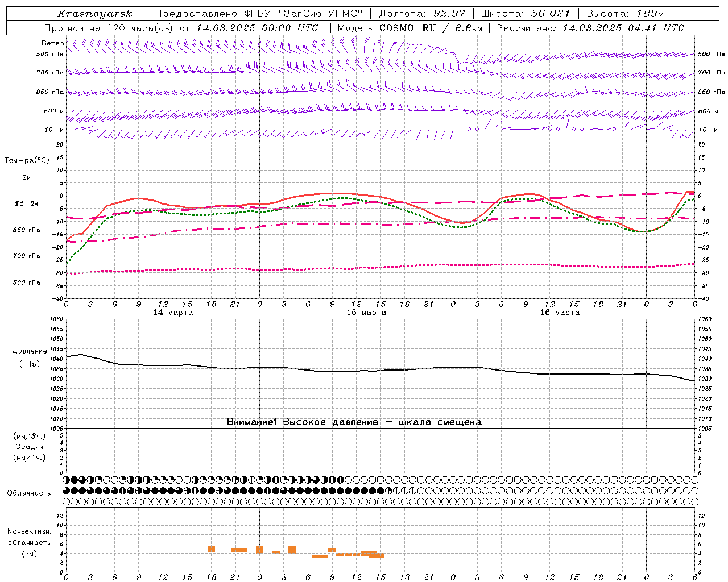
Task: Click the 'Облачность' cloud cover label
Action: tap(29, 493)
